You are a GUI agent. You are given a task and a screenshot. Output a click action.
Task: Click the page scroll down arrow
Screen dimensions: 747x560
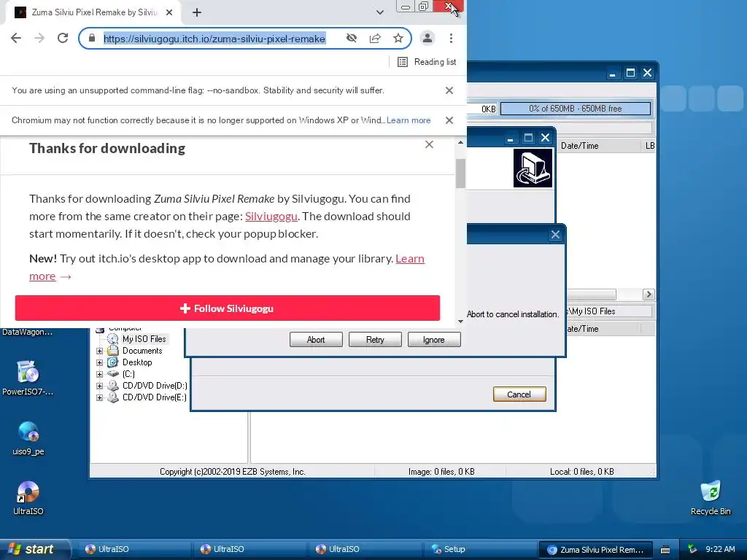(460, 322)
